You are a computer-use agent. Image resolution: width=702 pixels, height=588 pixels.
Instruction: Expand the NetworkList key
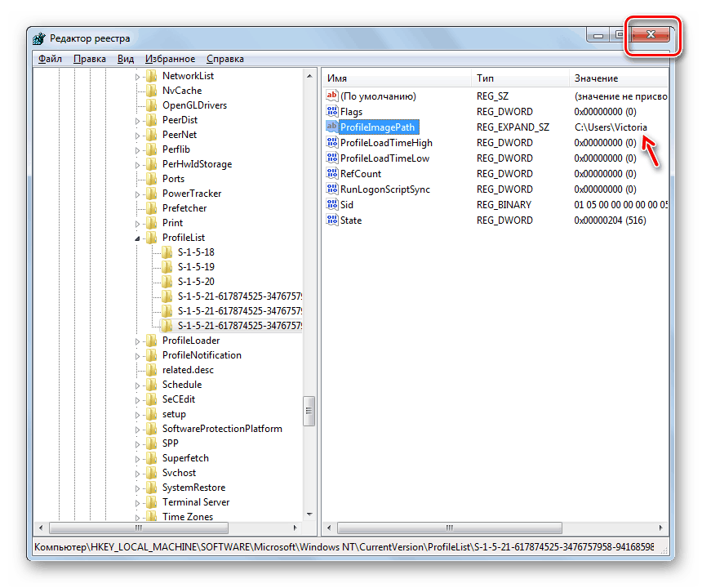137,76
